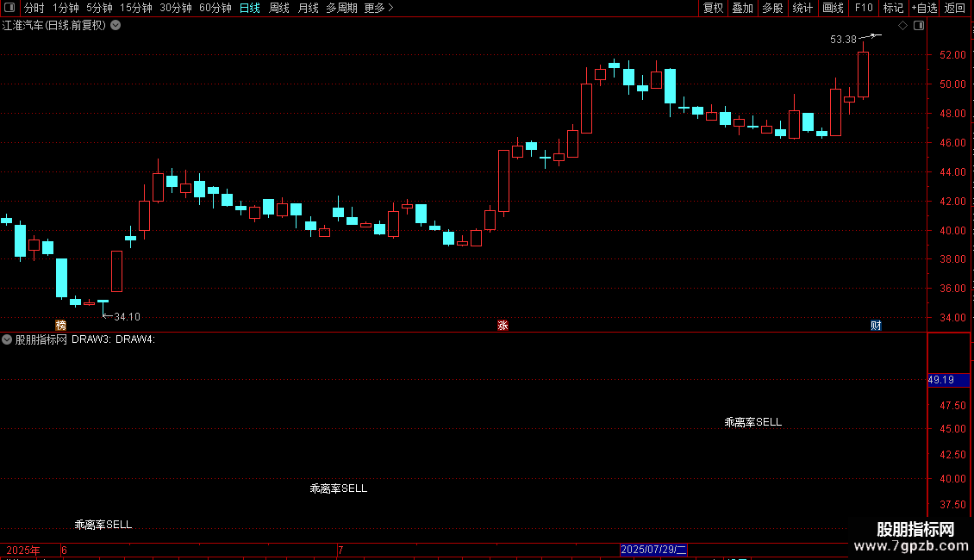
Task: Click the 叠加 overlay button
Action: tap(742, 8)
